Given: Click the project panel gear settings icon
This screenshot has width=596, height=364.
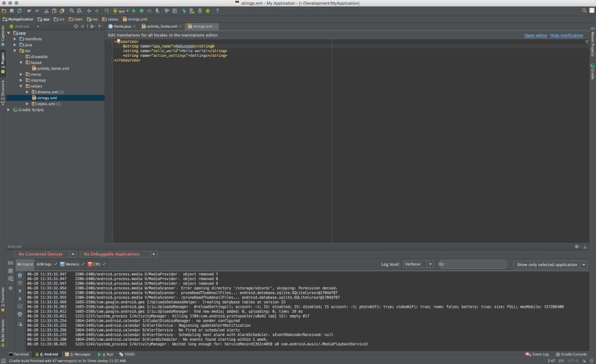Looking at the screenshot, I should click(92, 26).
